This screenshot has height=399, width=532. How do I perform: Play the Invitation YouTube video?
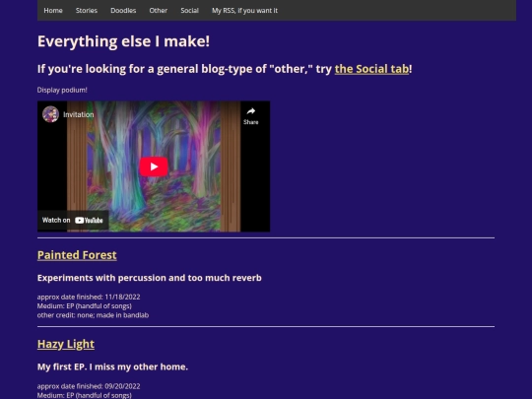tap(154, 166)
